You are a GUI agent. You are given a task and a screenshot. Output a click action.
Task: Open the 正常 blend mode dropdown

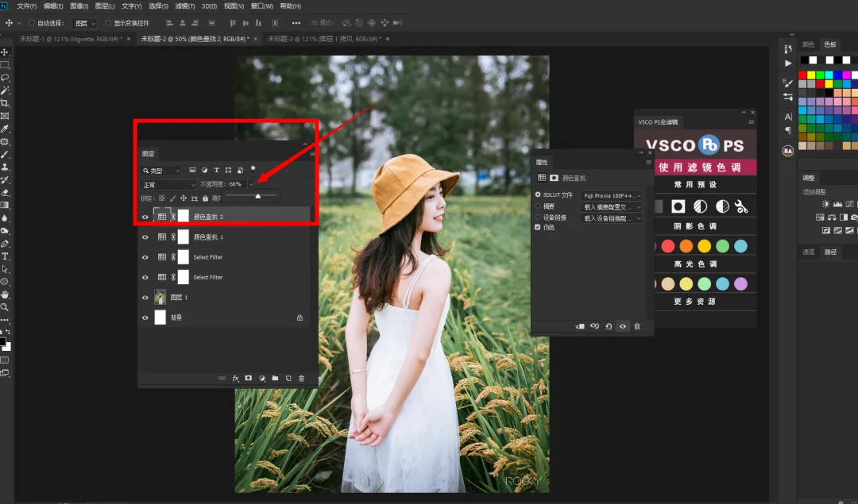tap(168, 185)
